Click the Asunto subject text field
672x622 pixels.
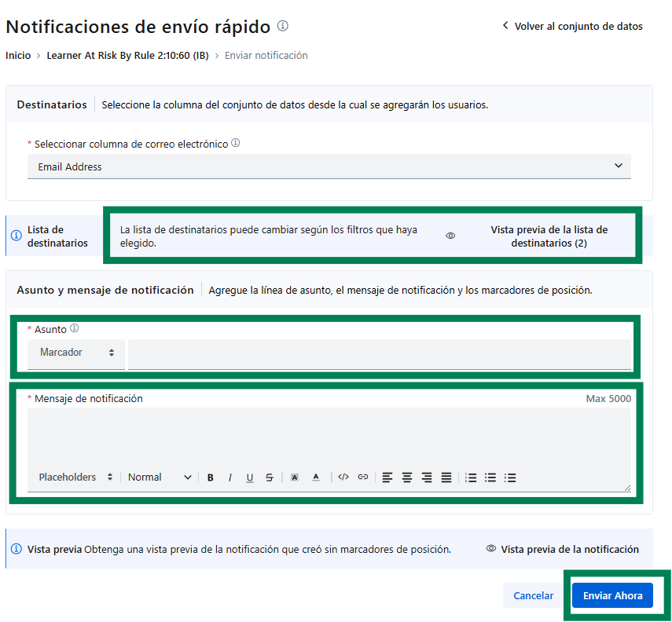379,353
